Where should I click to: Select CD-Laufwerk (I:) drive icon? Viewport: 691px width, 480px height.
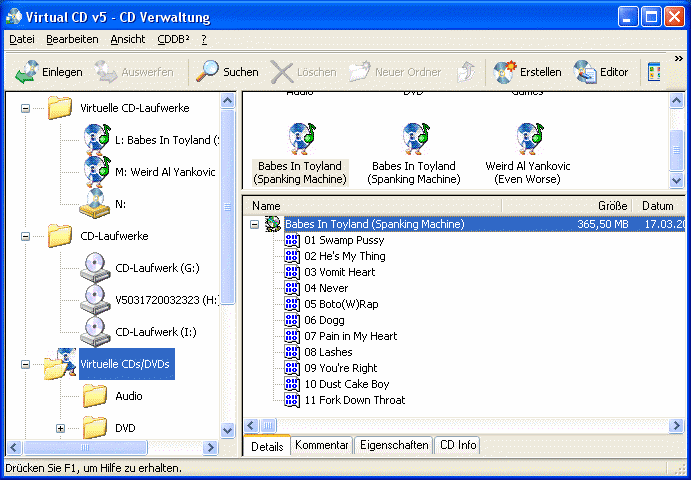point(95,331)
